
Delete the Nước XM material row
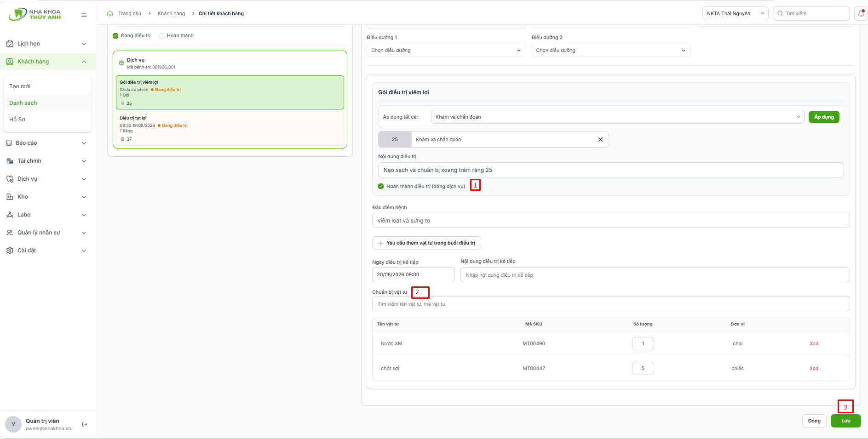(814, 344)
